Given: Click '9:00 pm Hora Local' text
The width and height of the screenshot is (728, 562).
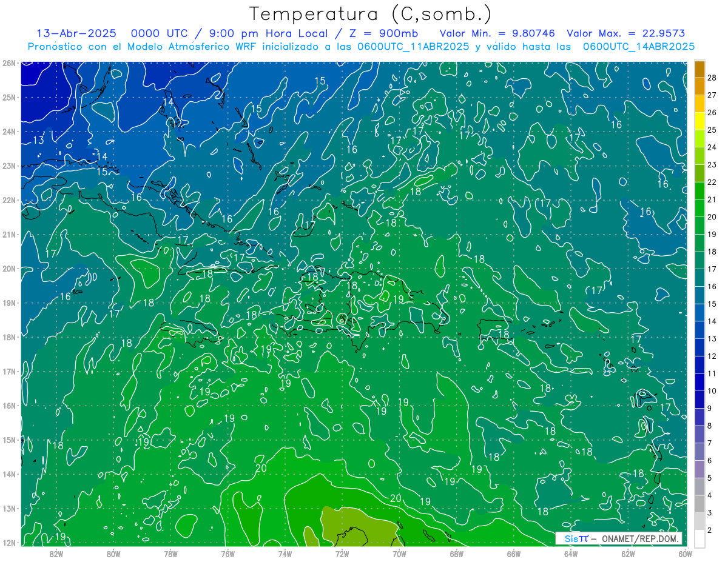Looking at the screenshot, I should (x=269, y=33).
